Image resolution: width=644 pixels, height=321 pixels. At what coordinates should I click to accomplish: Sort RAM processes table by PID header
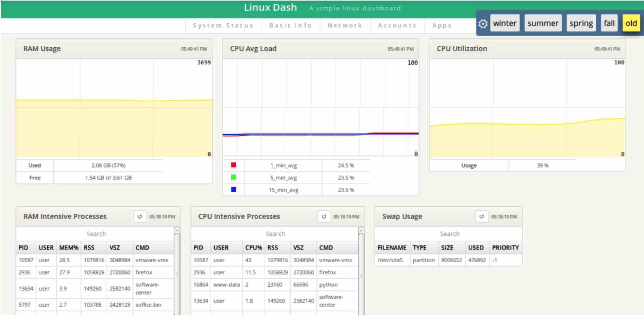(23, 248)
